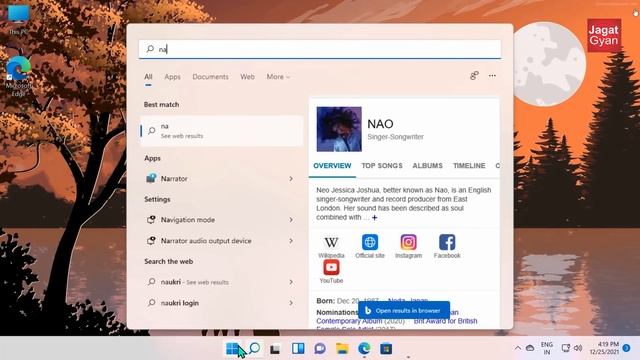This screenshot has width=640, height=360.
Task: Switch to the TIMELINE tab
Action: point(469,166)
